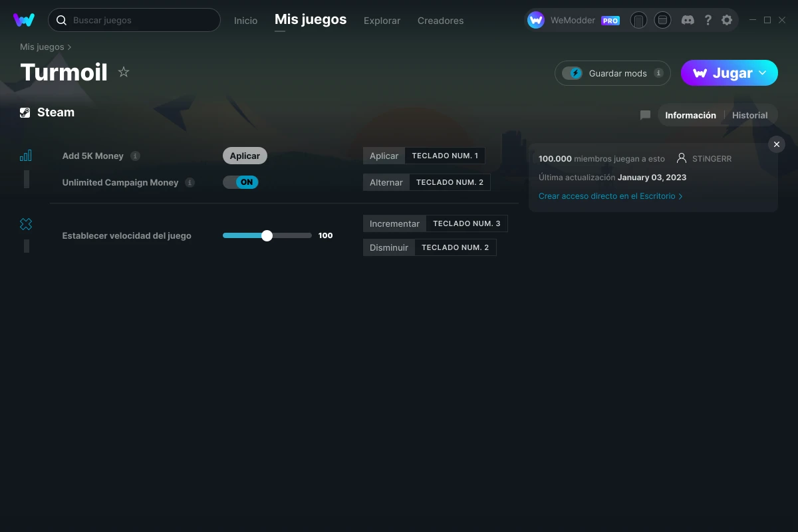Screen dimensions: 798x532
Task: Maximize the WeMod window
Action: [767, 21]
